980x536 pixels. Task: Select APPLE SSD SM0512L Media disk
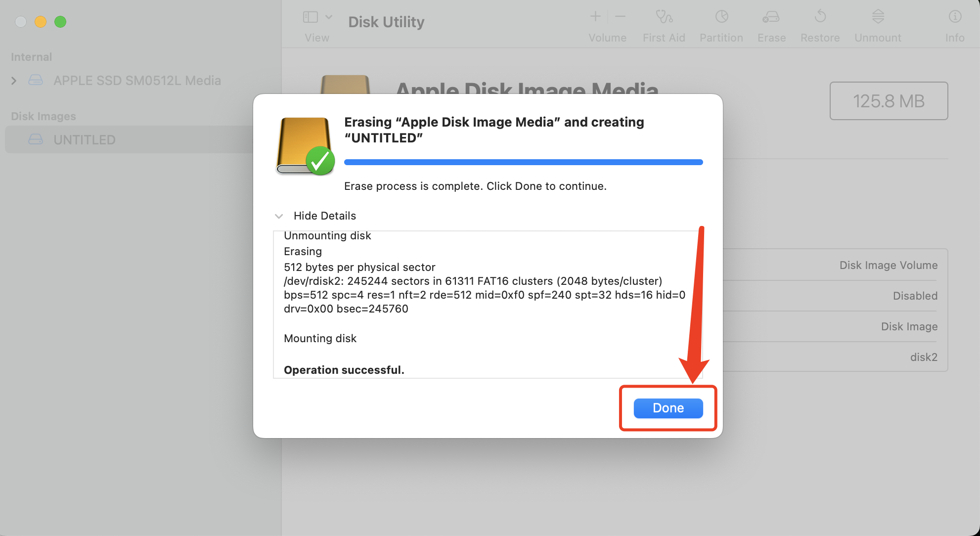(137, 81)
